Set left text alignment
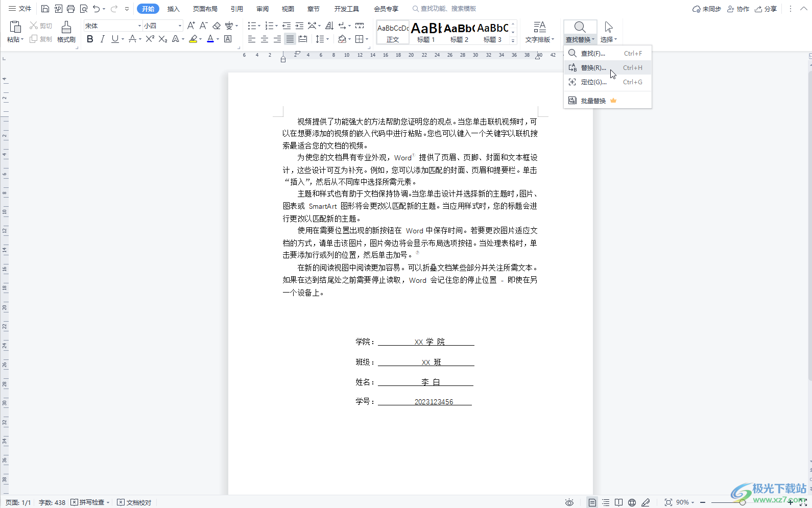The image size is (812, 508). click(252, 39)
